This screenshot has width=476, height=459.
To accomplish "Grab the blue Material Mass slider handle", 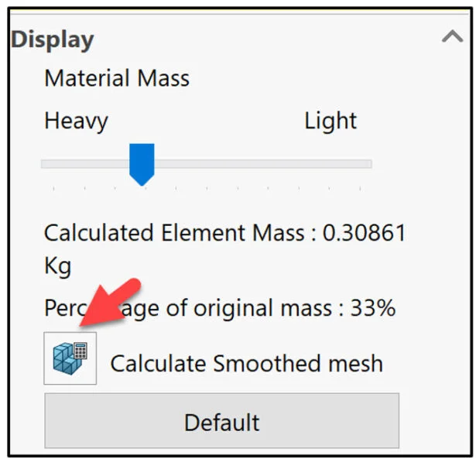I will click(141, 163).
